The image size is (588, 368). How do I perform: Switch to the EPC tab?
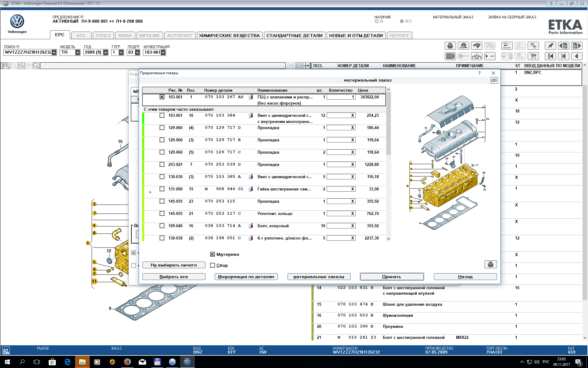click(60, 35)
